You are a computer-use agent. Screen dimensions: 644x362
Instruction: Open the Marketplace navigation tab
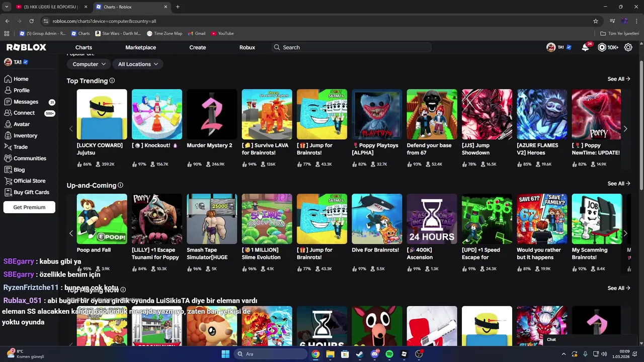(140, 47)
